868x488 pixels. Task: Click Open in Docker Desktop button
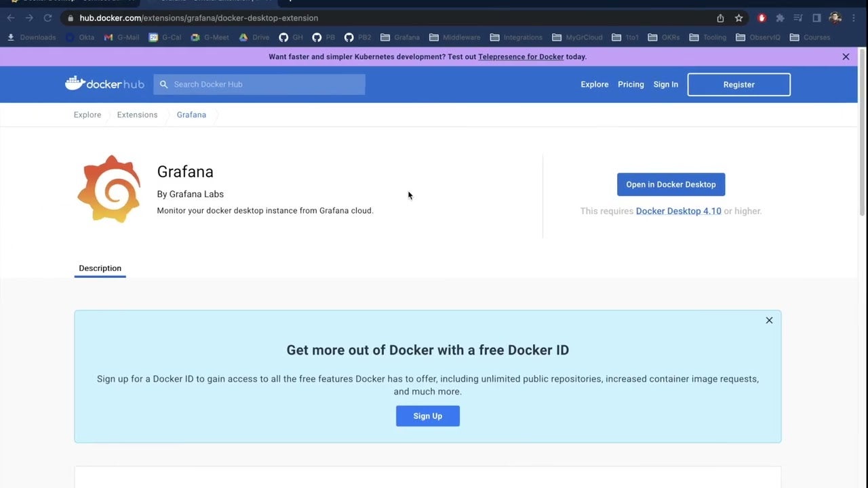tap(671, 184)
